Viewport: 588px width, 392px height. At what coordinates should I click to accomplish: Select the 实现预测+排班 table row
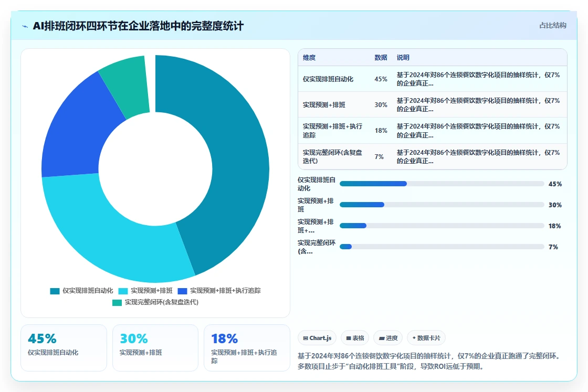[x=433, y=105]
